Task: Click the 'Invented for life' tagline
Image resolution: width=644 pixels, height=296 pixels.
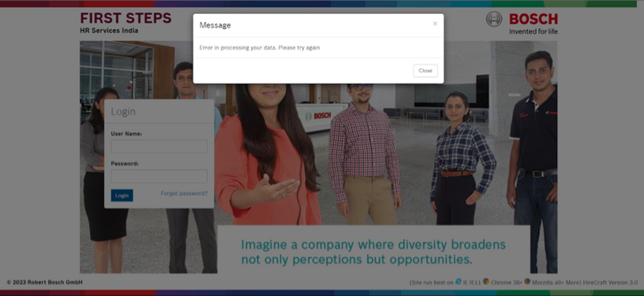Action: click(x=533, y=31)
